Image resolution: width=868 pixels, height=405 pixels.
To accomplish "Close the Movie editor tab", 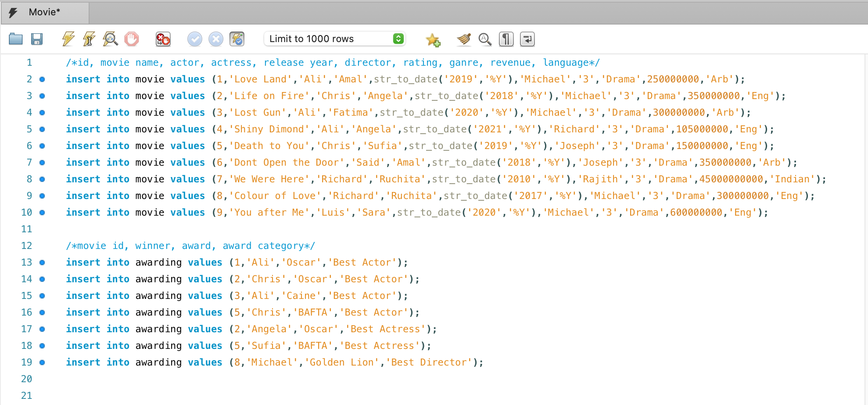I will pos(13,12).
